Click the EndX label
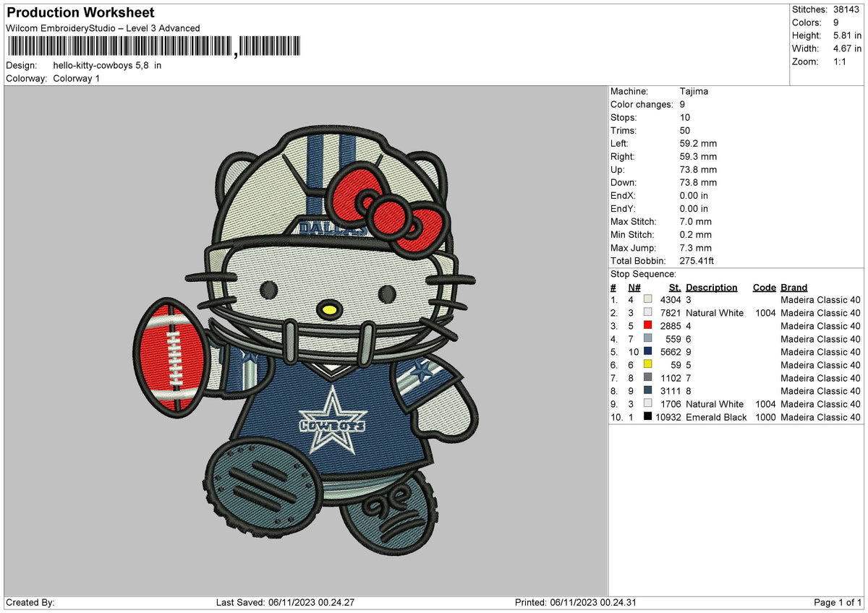Image resolution: width=868 pixels, height=613 pixels. [624, 196]
